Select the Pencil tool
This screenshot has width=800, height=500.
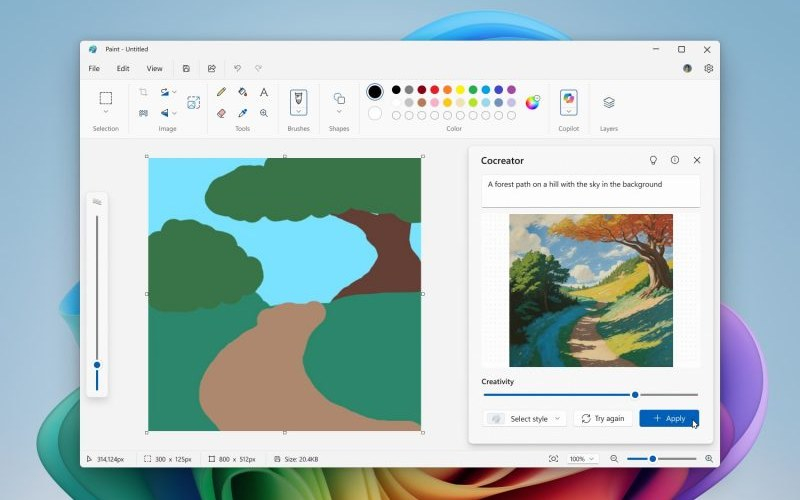[x=221, y=92]
